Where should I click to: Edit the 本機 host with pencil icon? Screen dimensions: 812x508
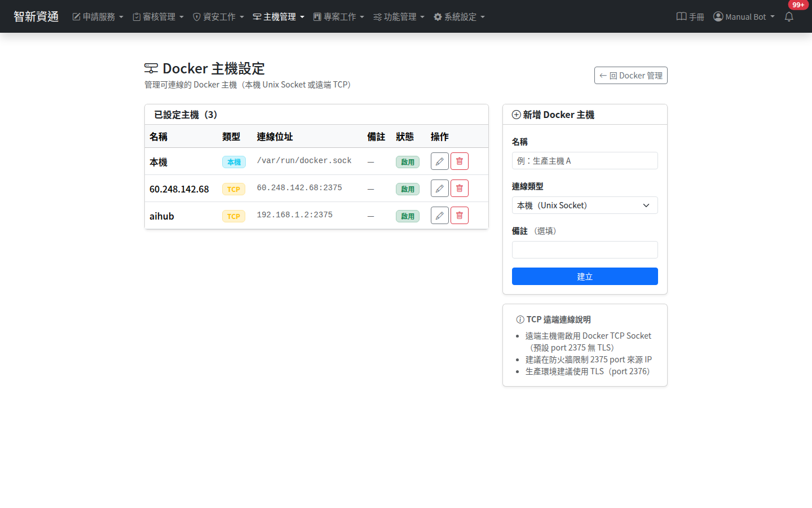tap(440, 161)
